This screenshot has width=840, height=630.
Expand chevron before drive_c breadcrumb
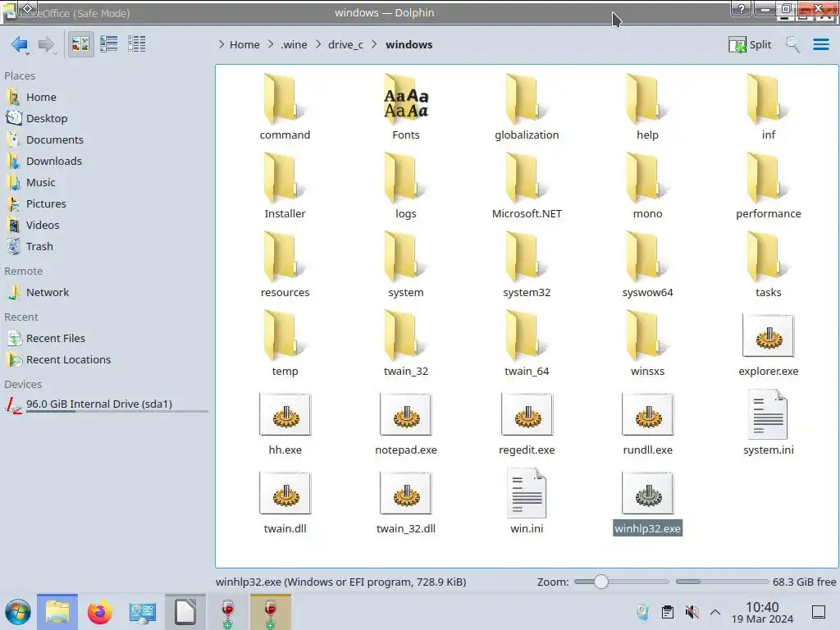pos(318,44)
